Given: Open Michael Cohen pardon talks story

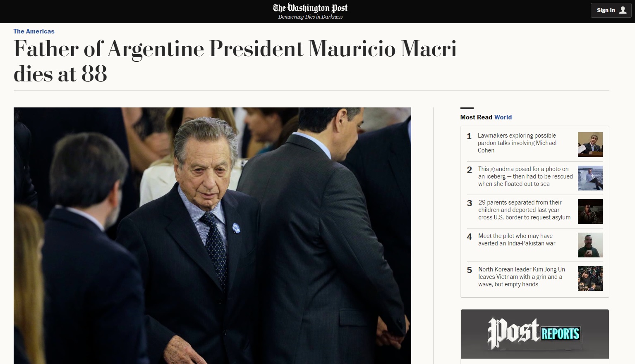Looking at the screenshot, I should click(517, 143).
